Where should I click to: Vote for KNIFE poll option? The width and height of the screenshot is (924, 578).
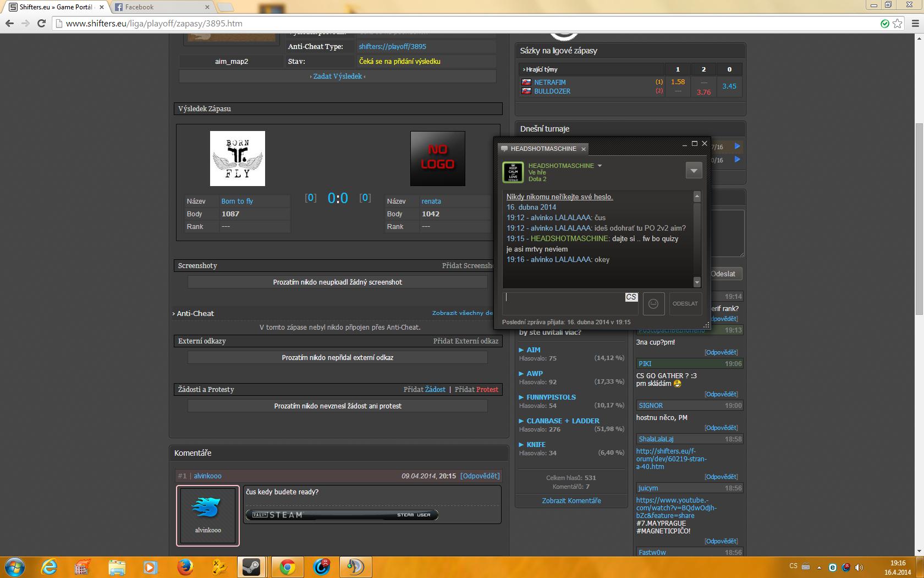(536, 445)
